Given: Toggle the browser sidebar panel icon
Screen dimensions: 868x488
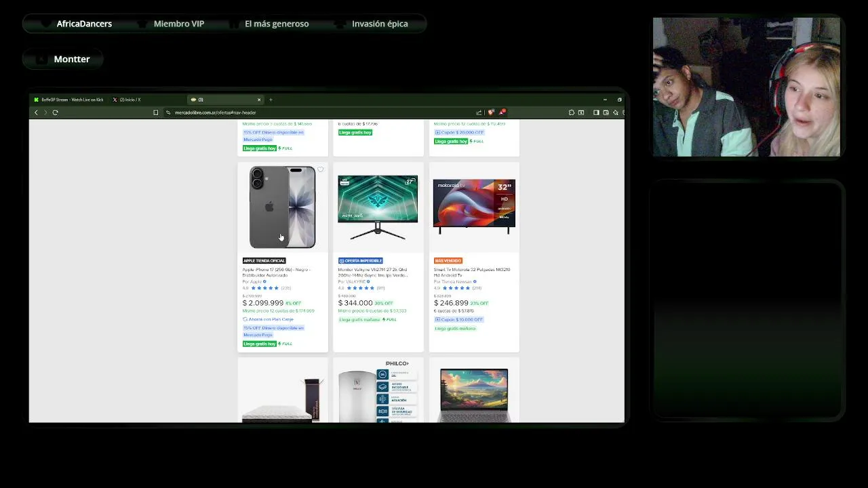Looking at the screenshot, I should [x=596, y=113].
